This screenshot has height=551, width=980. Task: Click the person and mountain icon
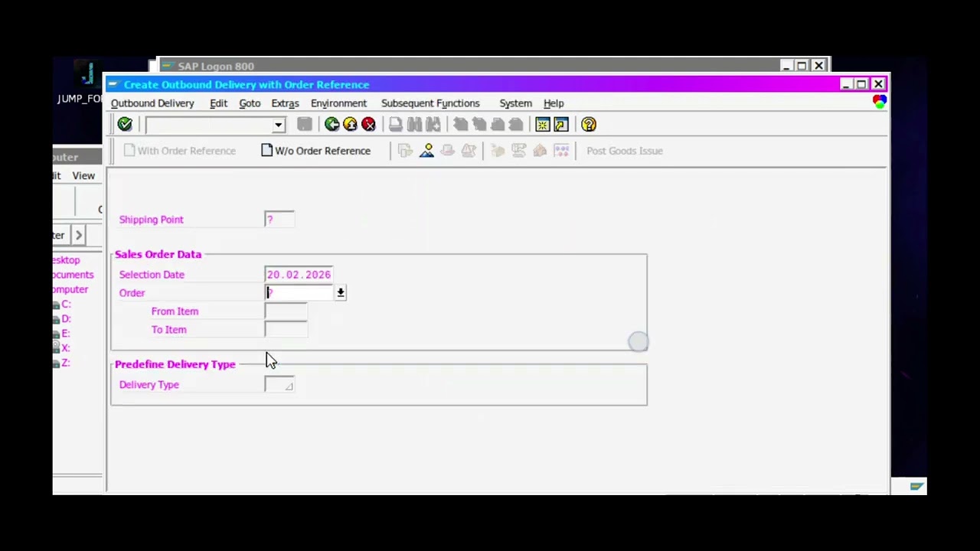click(426, 151)
